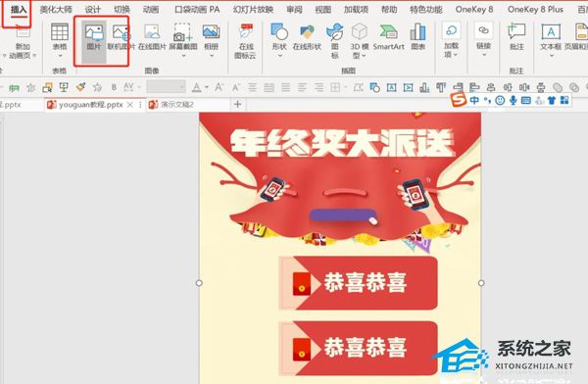This screenshot has width=588, height=384.
Task: Select youguan教程.pptx document tab
Action: pos(91,105)
